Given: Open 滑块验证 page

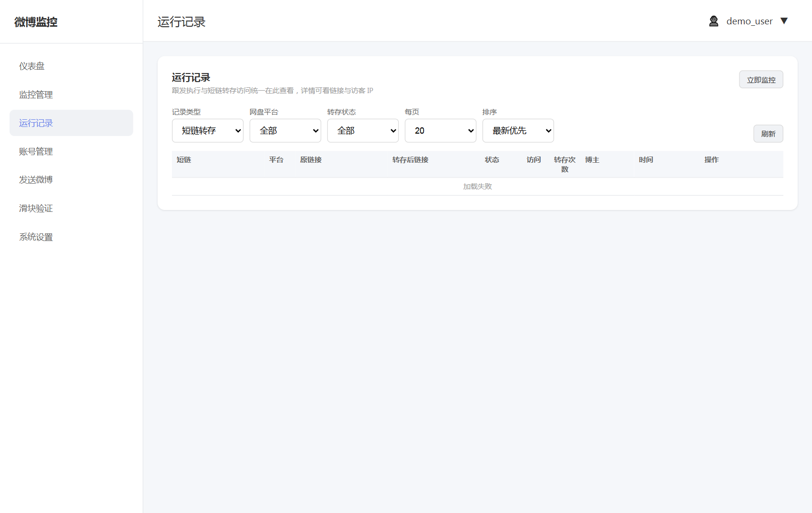Looking at the screenshot, I should (71, 209).
